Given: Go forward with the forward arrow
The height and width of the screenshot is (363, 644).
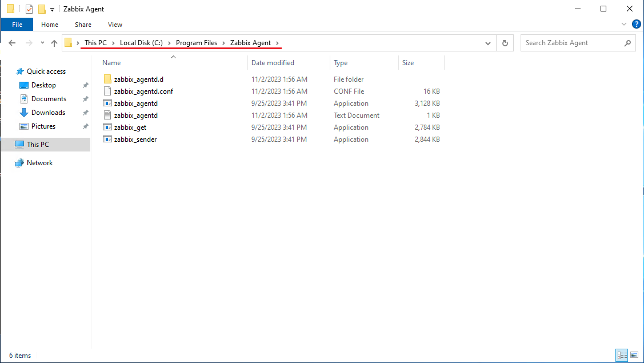Looking at the screenshot, I should tap(29, 43).
